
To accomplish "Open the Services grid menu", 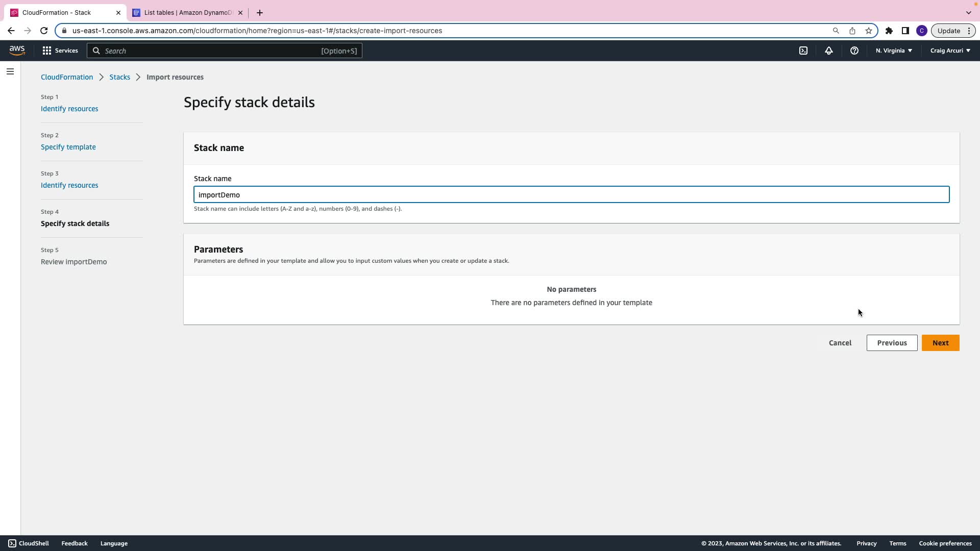I will 60,51.
